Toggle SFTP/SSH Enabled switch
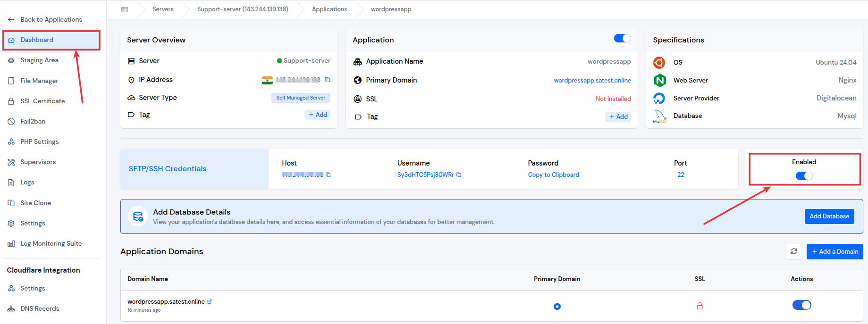 [x=804, y=176]
